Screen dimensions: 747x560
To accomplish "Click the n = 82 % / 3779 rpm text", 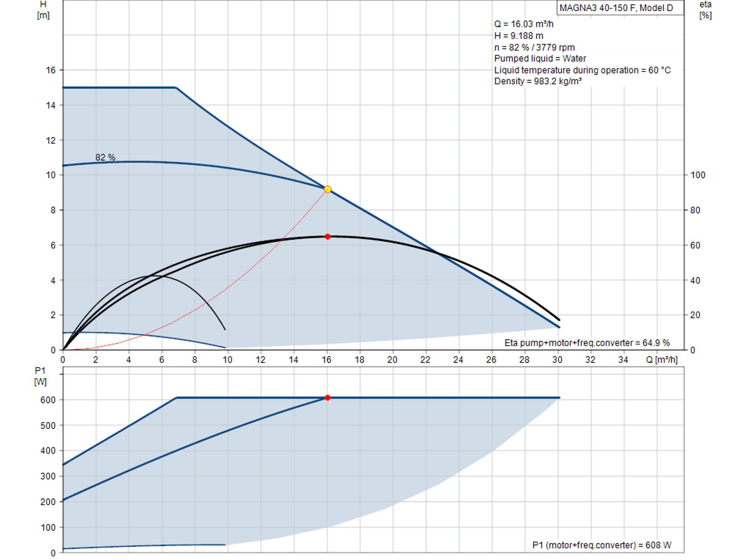I will [534, 47].
